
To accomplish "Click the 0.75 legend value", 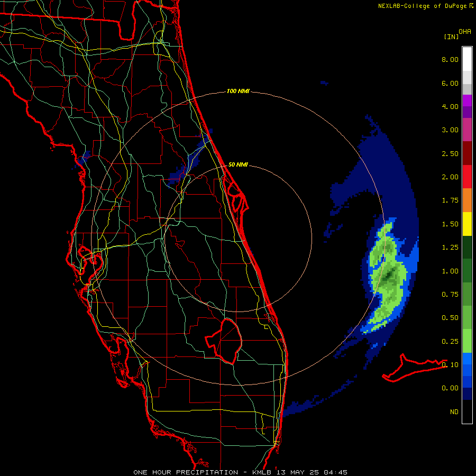I will [x=450, y=295].
